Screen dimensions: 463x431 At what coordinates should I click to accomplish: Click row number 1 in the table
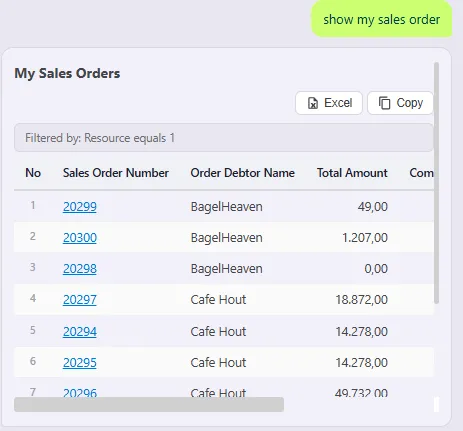coord(33,205)
